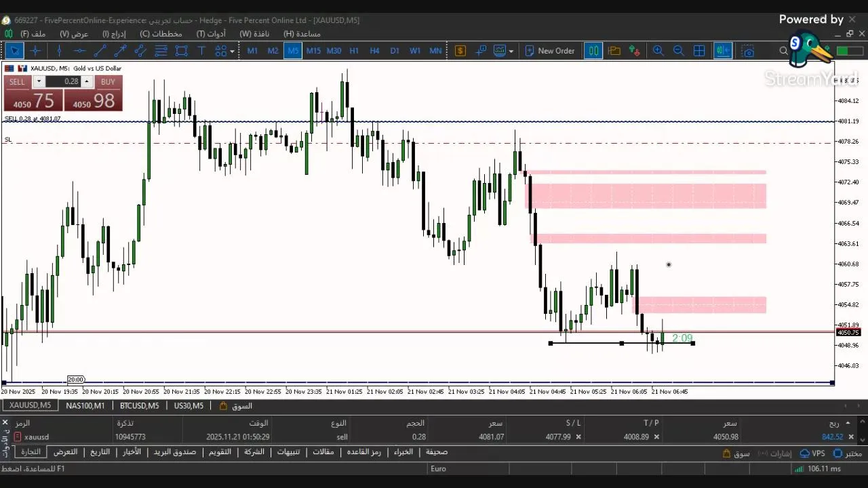Screen dimensions: 868x488
Task: Switch chart to D1 timeframe
Action: pos(395,51)
